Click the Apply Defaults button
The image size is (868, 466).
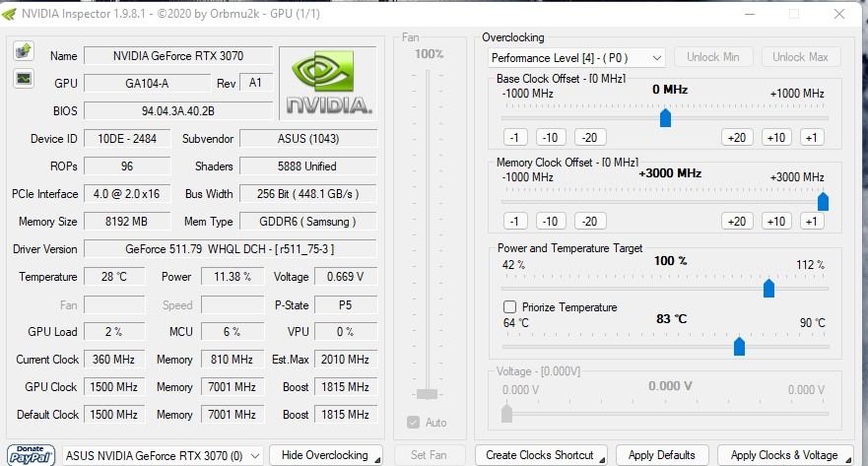tap(662, 455)
